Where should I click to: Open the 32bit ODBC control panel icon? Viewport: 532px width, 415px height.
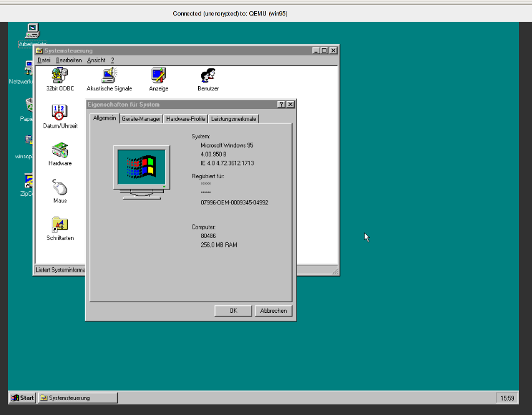point(60,79)
